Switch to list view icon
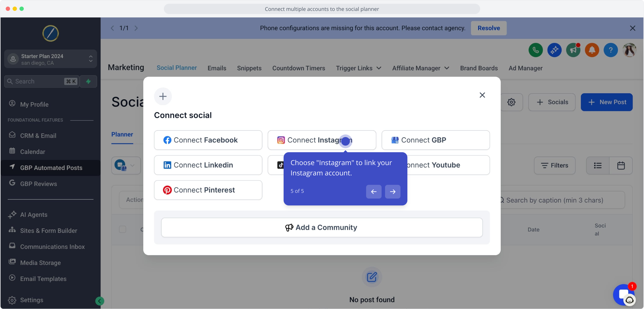The width and height of the screenshot is (644, 309). [x=598, y=165]
